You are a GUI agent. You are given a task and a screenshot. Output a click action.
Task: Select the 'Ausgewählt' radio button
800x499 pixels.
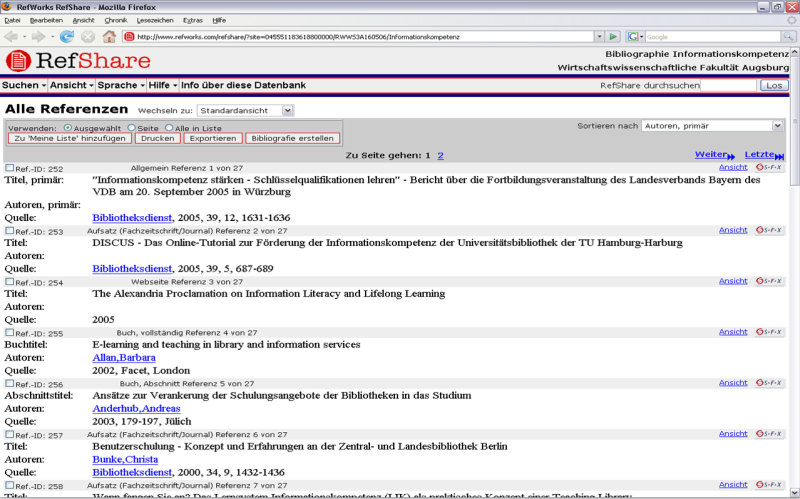point(67,128)
